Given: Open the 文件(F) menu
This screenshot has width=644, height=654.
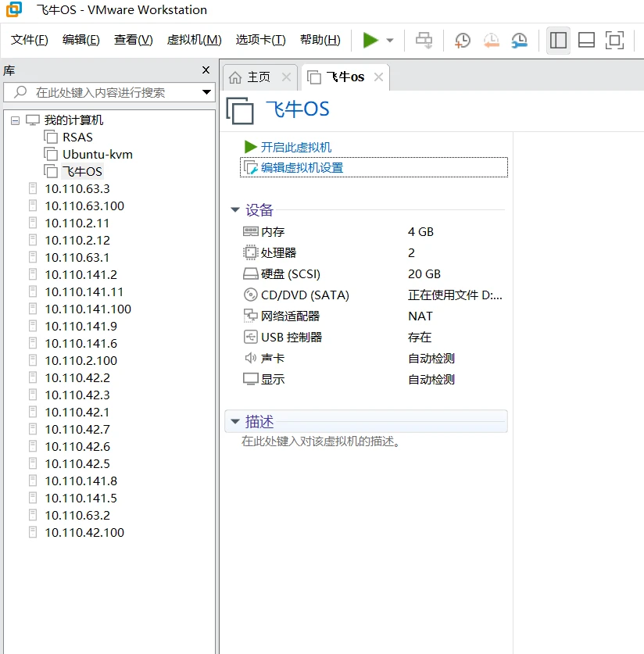Looking at the screenshot, I should click(29, 40).
